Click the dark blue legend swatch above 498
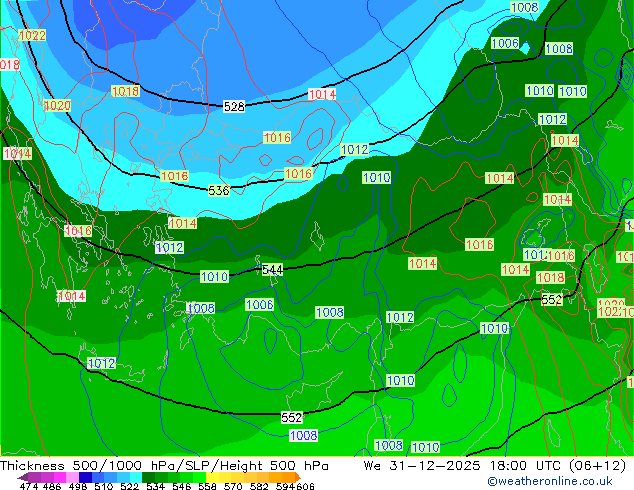This screenshot has height=490, width=634. coord(85,477)
